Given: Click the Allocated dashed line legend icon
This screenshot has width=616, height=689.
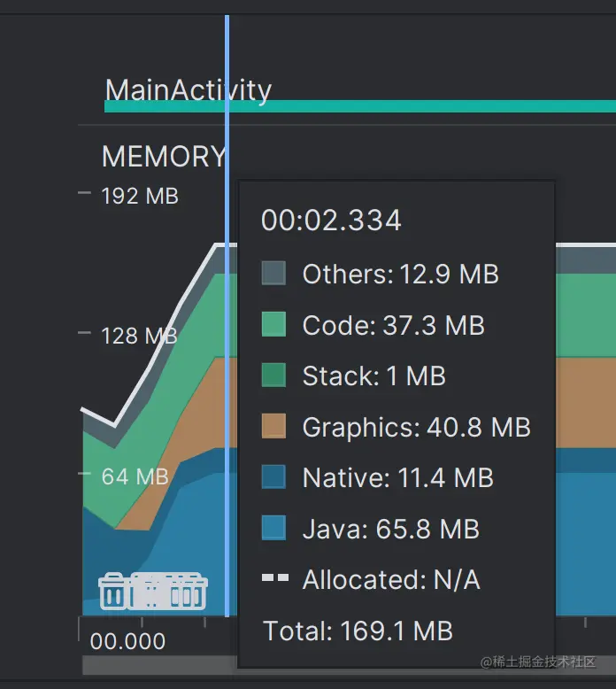Looking at the screenshot, I should coord(275,578).
